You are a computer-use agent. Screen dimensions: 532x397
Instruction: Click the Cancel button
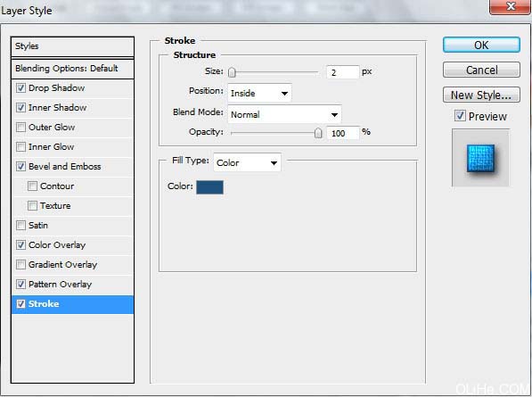click(x=481, y=70)
